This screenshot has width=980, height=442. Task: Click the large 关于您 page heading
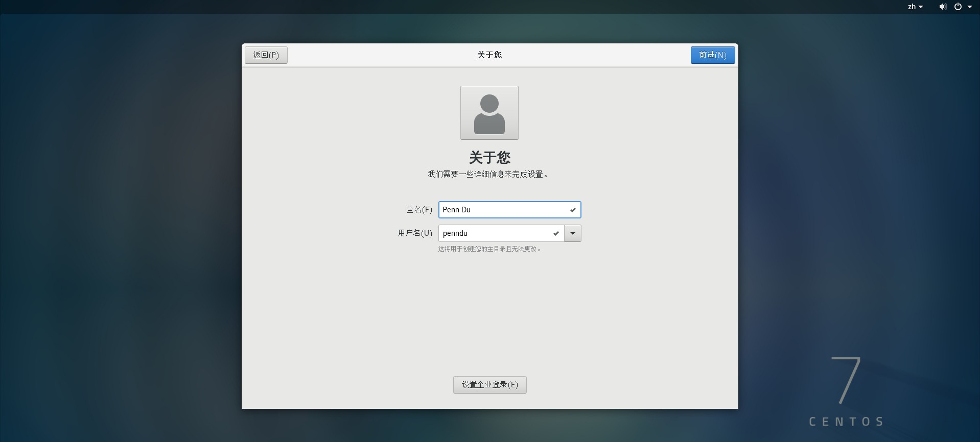click(x=489, y=157)
